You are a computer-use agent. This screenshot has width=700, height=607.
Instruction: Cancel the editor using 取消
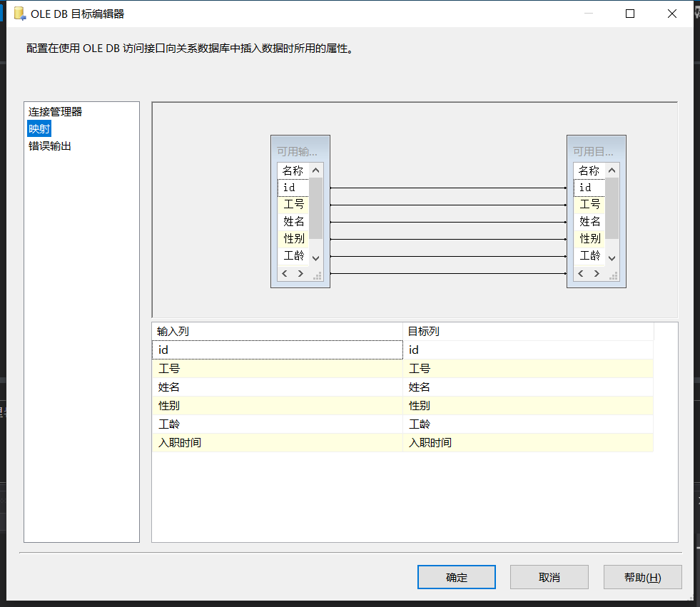(x=549, y=577)
